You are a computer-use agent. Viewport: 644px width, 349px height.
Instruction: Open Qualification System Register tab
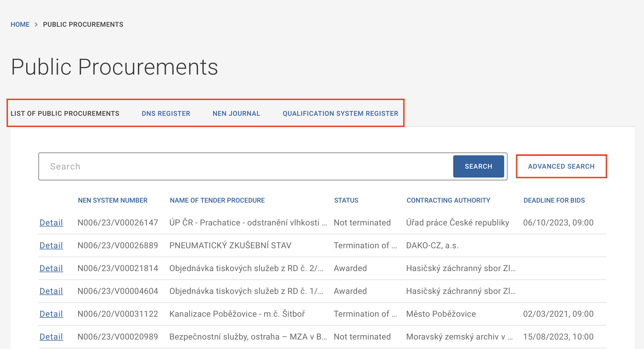[340, 114]
